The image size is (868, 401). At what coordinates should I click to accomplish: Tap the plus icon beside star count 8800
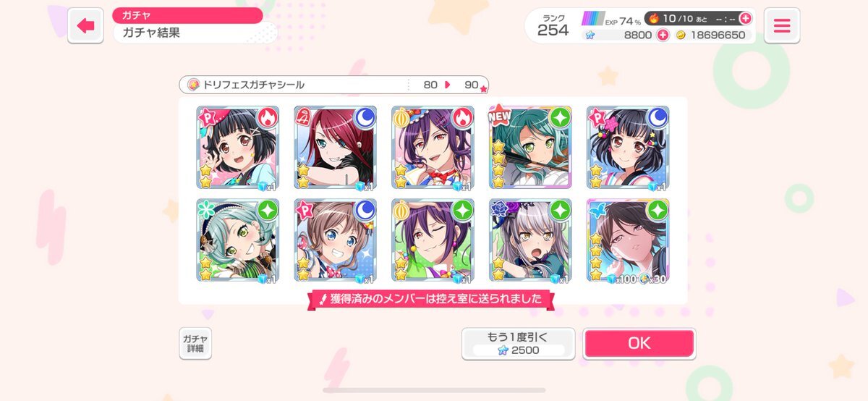click(x=663, y=35)
